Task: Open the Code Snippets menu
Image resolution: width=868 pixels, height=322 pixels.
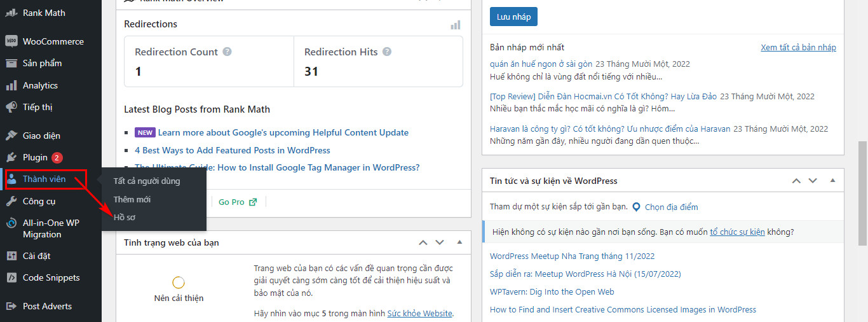Action: point(51,277)
